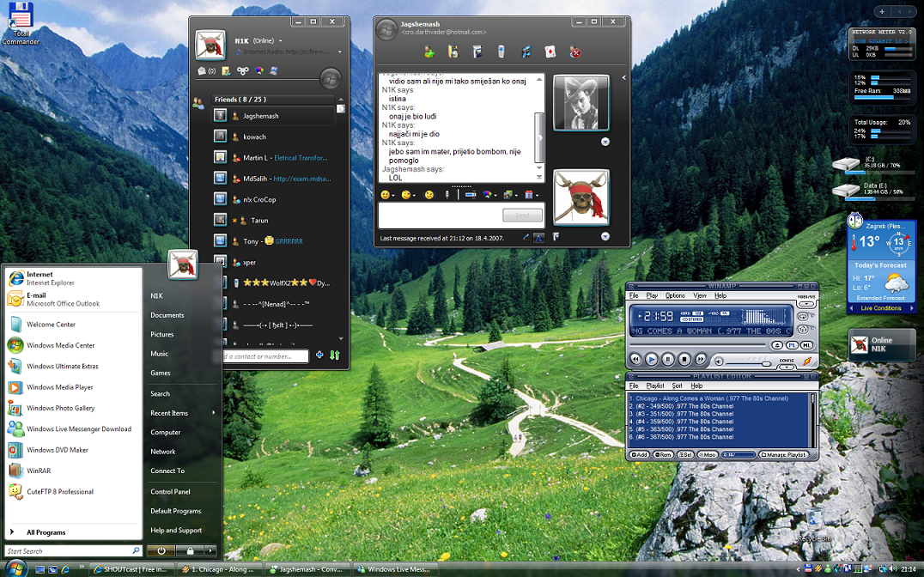Click the add a contact plus icon
This screenshot has height=577, width=924.
click(x=319, y=355)
